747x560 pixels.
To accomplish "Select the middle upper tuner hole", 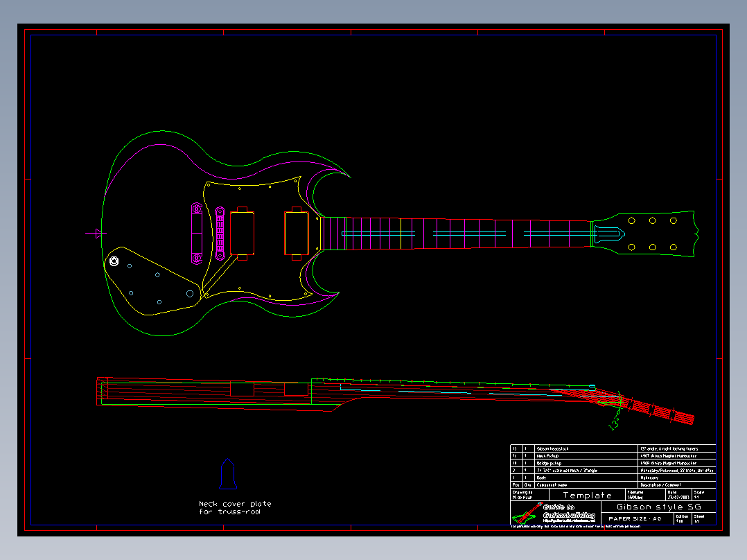I will click(653, 220).
